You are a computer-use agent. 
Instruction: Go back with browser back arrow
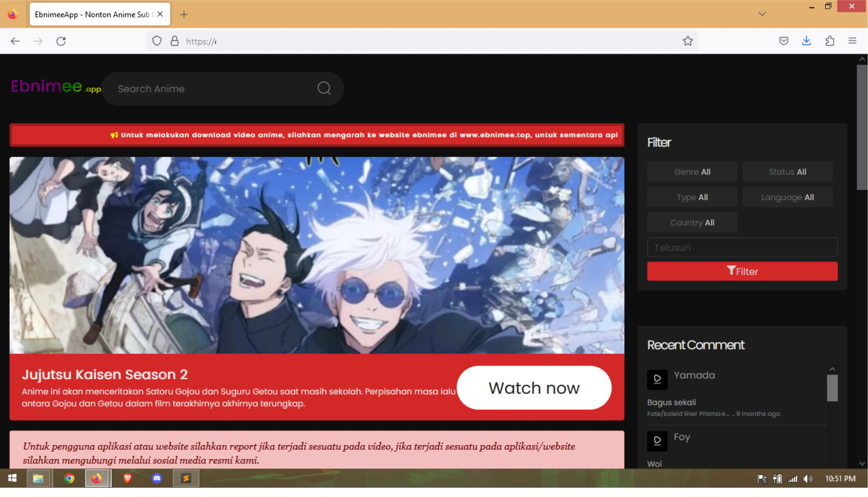[x=15, y=41]
